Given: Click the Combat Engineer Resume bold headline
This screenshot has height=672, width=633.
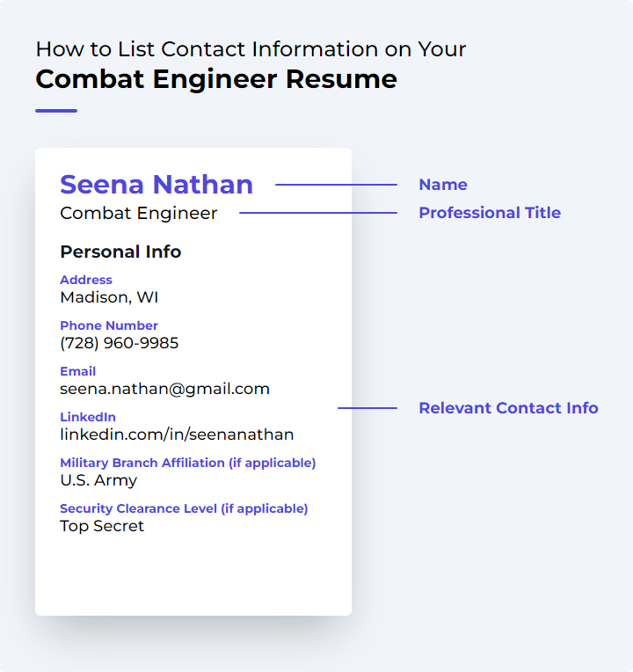Looking at the screenshot, I should pyautogui.click(x=216, y=79).
